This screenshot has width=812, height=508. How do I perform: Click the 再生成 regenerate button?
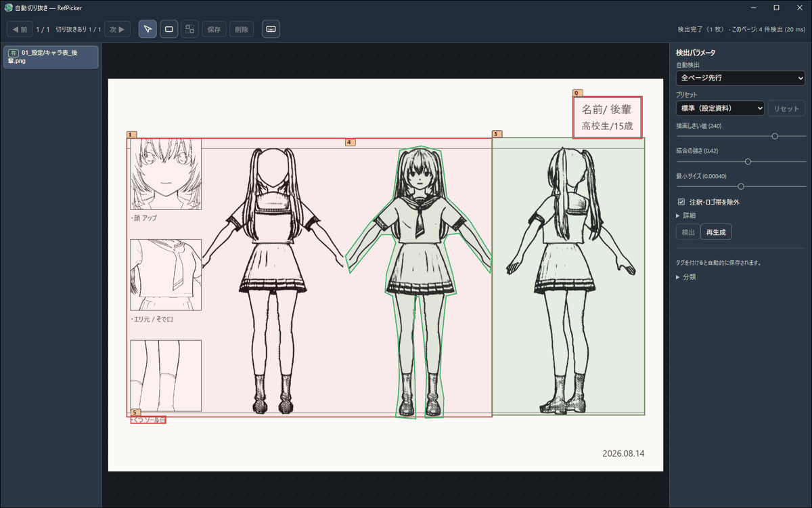click(x=716, y=232)
